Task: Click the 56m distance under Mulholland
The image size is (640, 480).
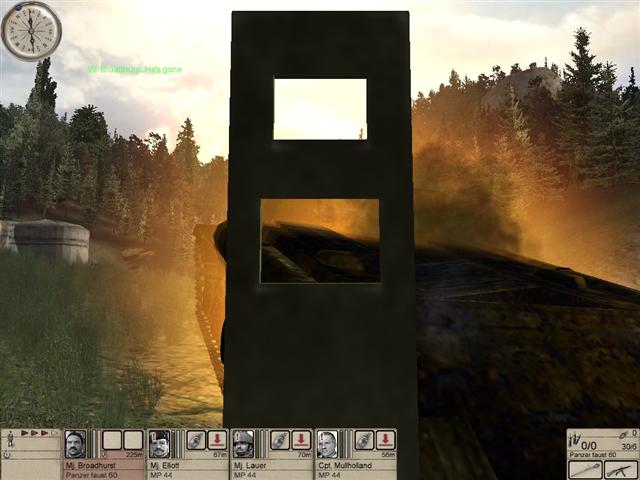Action: pos(389,455)
